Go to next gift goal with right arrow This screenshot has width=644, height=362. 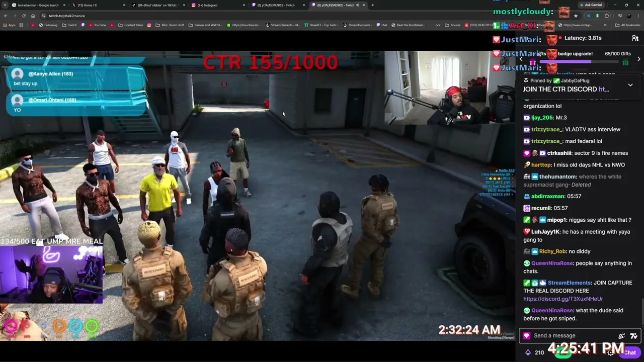[638, 59]
